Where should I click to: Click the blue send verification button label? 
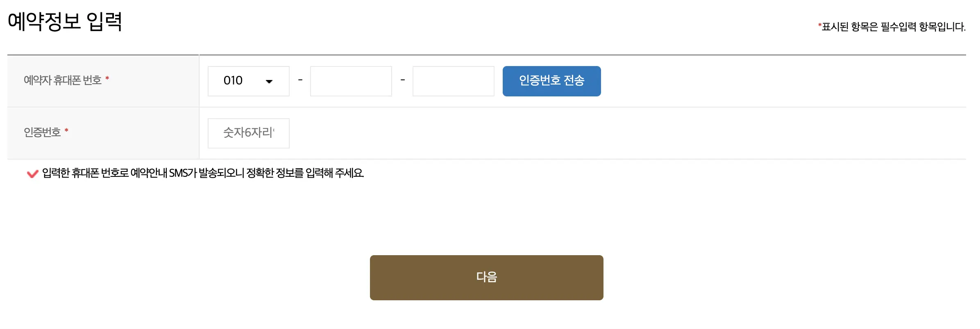pos(551,81)
